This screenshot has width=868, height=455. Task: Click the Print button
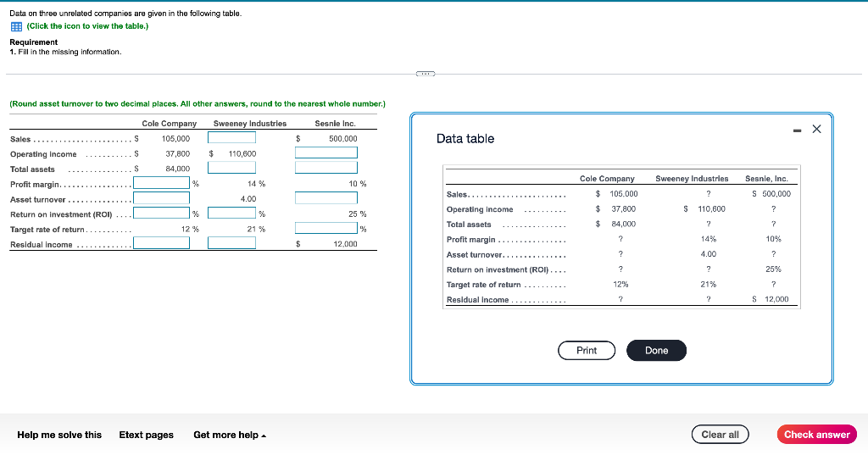pos(587,351)
